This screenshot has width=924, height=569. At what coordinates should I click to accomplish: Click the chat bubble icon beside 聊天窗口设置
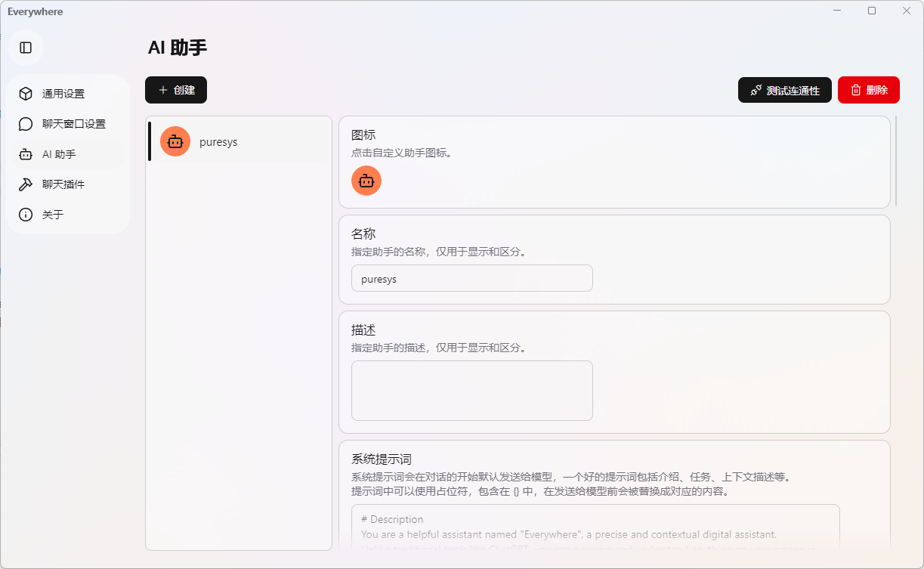[x=23, y=123]
